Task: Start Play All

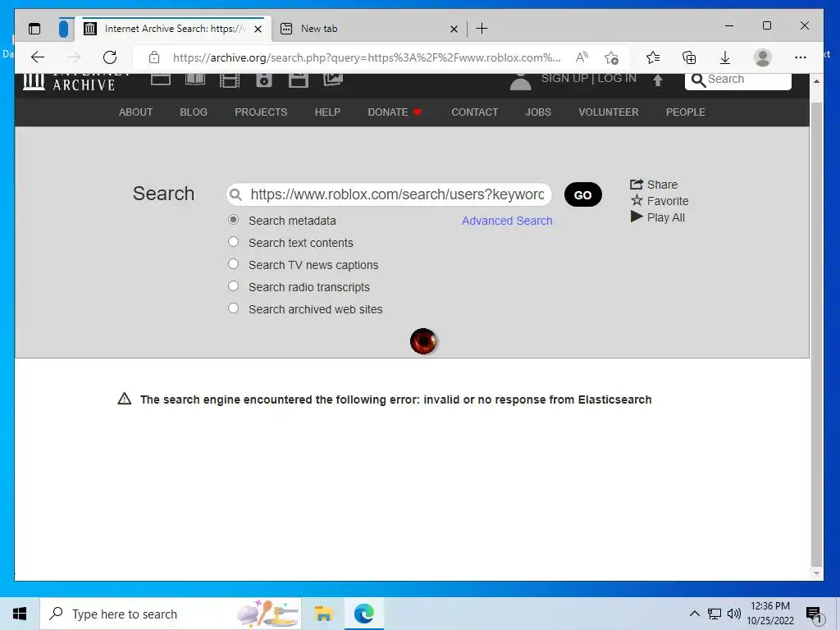Action: (657, 217)
